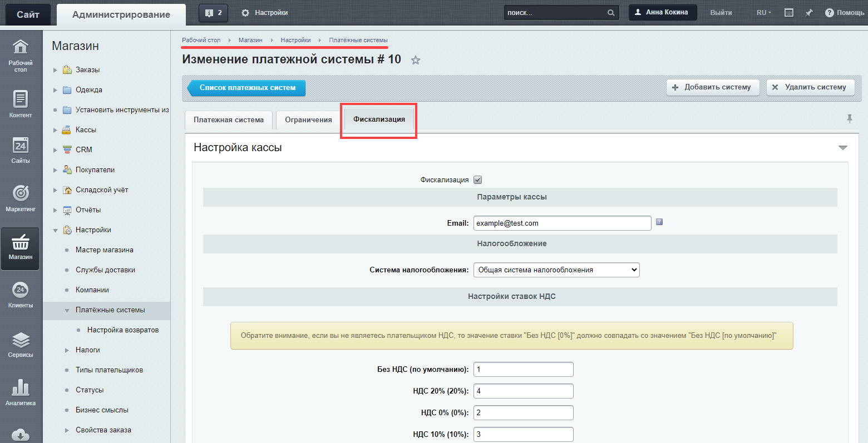Expand the Одежда tree arrow

pyautogui.click(x=55, y=90)
